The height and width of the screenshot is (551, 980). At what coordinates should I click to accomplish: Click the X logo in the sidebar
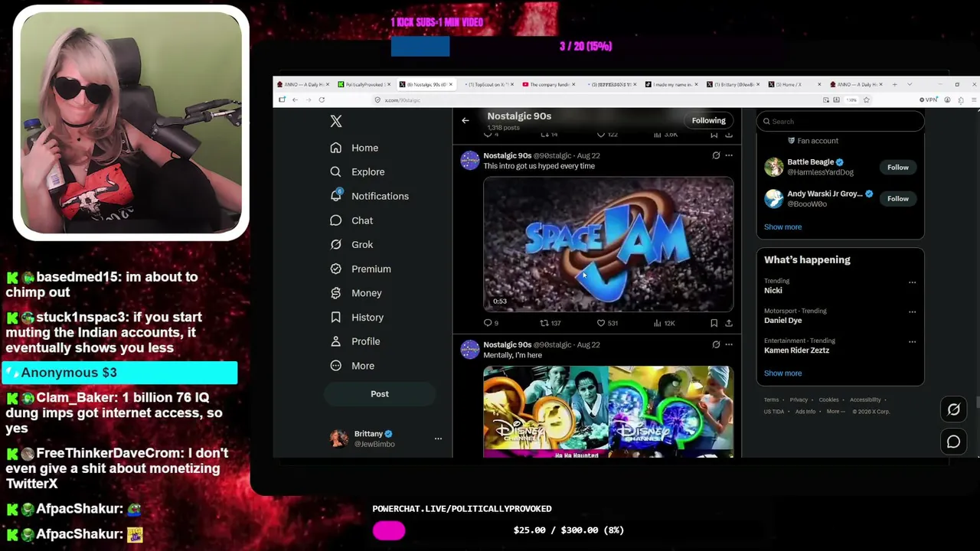point(335,121)
